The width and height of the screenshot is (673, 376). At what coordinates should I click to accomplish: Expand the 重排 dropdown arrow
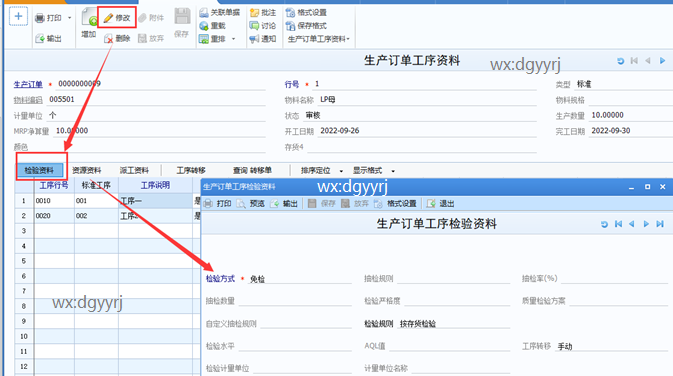[233, 39]
